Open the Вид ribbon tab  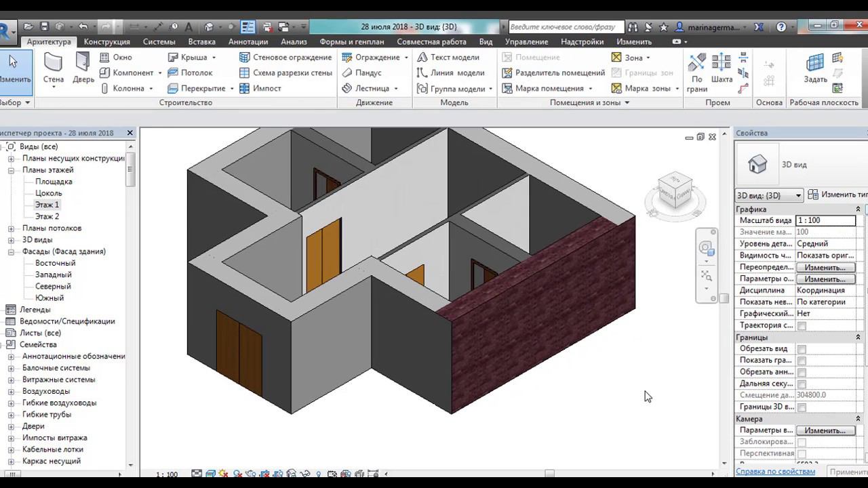pyautogui.click(x=486, y=41)
